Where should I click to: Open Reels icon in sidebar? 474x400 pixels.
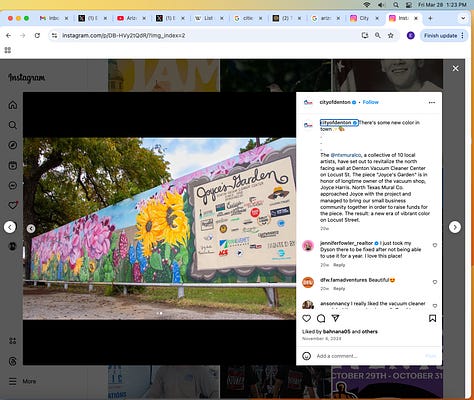click(13, 165)
